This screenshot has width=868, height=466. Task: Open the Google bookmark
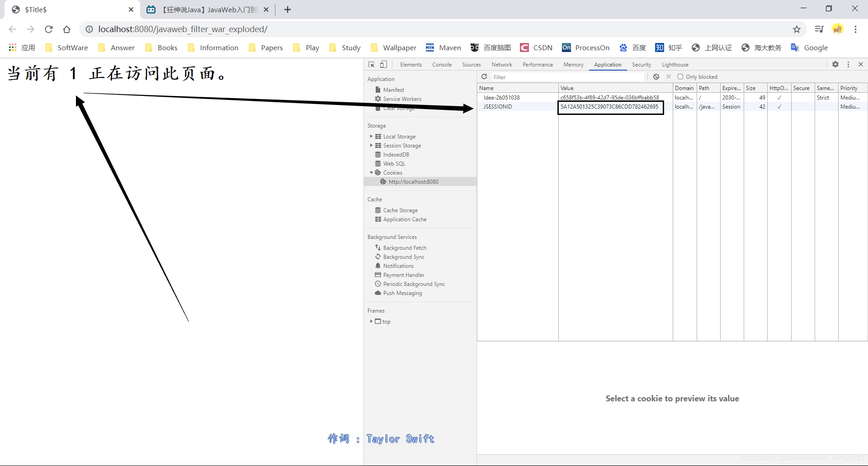click(x=809, y=48)
